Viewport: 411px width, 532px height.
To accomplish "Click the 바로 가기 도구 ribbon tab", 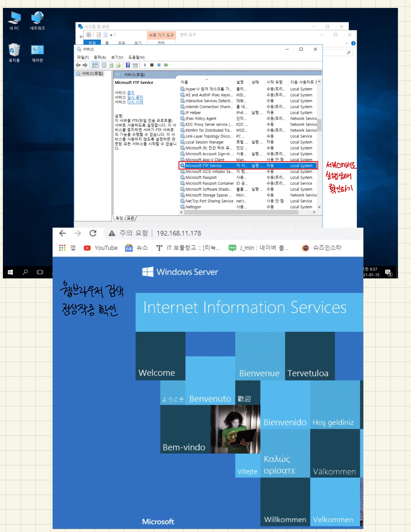I will coord(161,35).
